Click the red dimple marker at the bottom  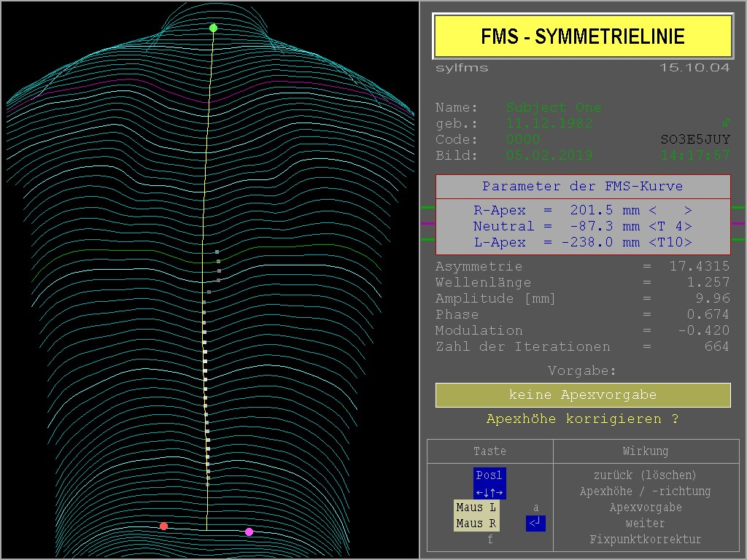(163, 526)
